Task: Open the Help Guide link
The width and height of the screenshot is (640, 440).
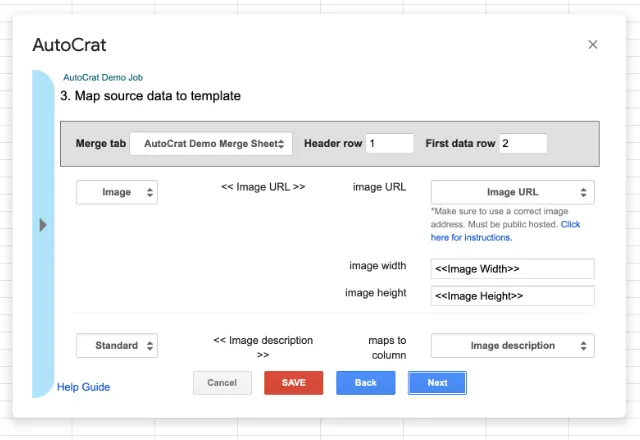Action: coord(84,387)
